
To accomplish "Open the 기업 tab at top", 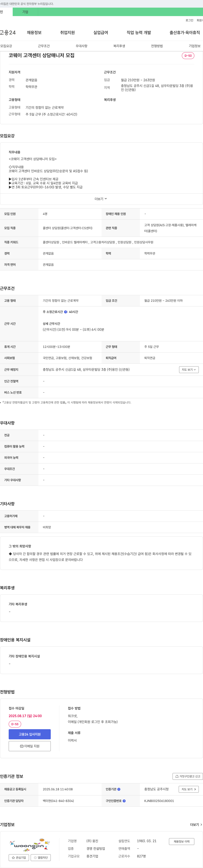I will pos(25,12).
